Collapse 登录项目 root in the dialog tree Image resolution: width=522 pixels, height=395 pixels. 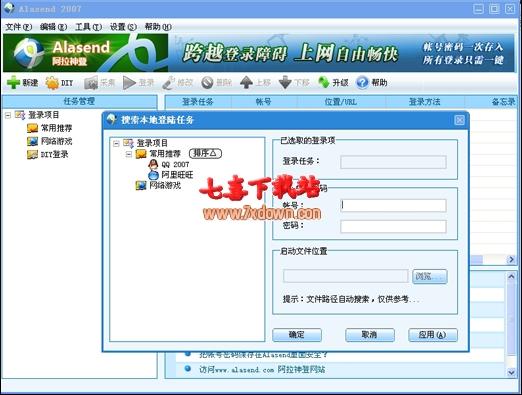(x=116, y=144)
